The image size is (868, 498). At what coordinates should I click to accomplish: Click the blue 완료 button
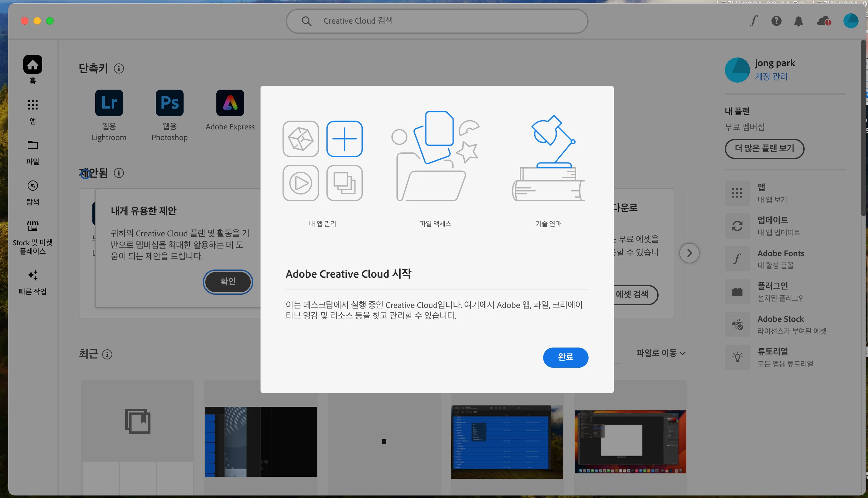tap(565, 357)
